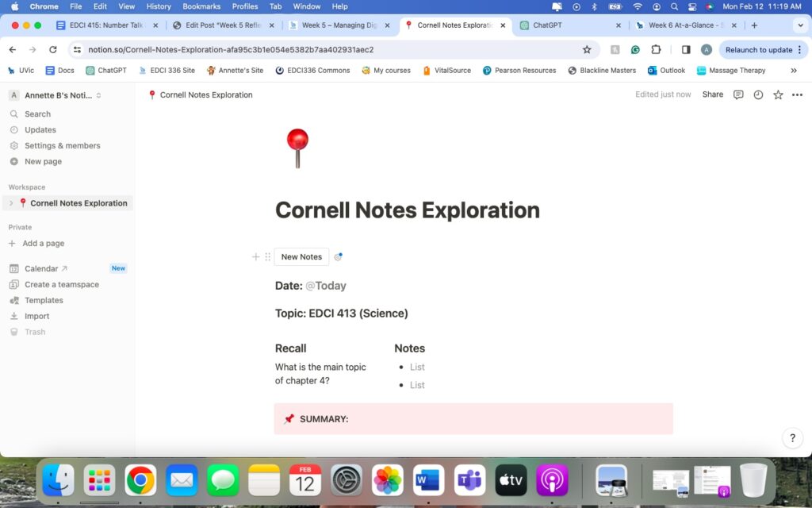Click the pink SUMMARY callout block
Screen dimensions: 812x508
coord(473,419)
